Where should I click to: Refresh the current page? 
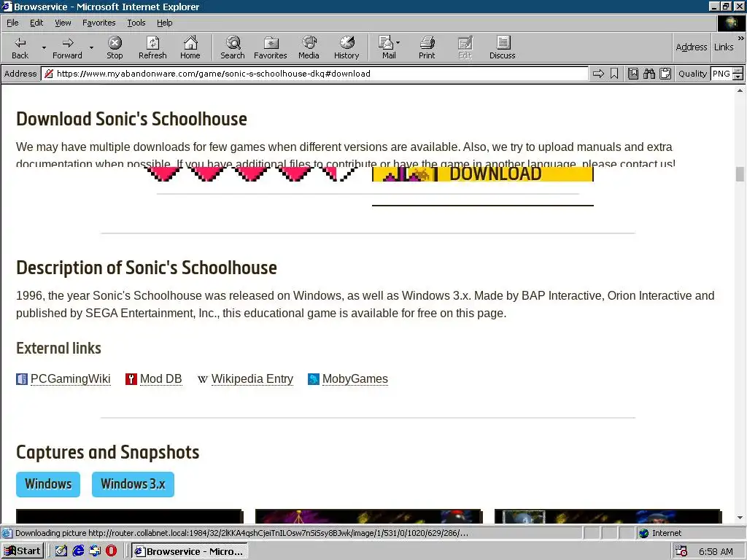pos(152,47)
